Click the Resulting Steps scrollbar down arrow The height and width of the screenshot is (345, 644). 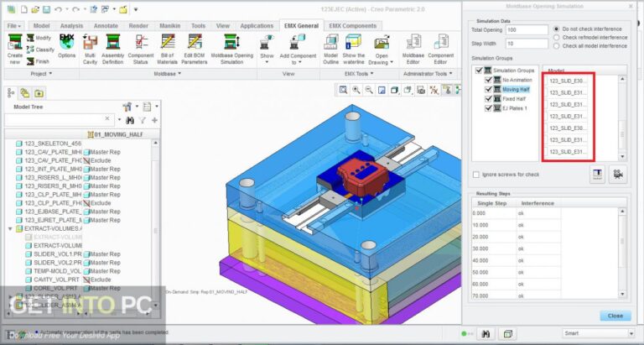623,294
